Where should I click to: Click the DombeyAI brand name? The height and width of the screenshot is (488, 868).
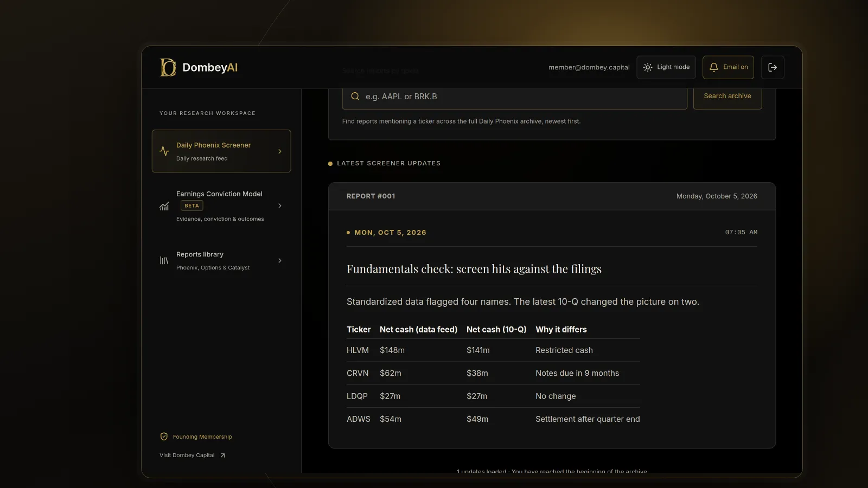tap(210, 67)
